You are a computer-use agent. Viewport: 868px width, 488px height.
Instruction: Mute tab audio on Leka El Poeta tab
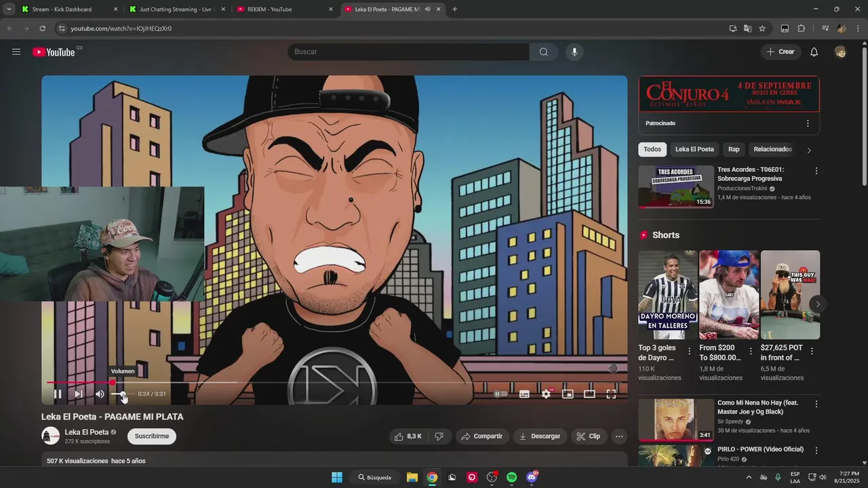click(x=427, y=9)
